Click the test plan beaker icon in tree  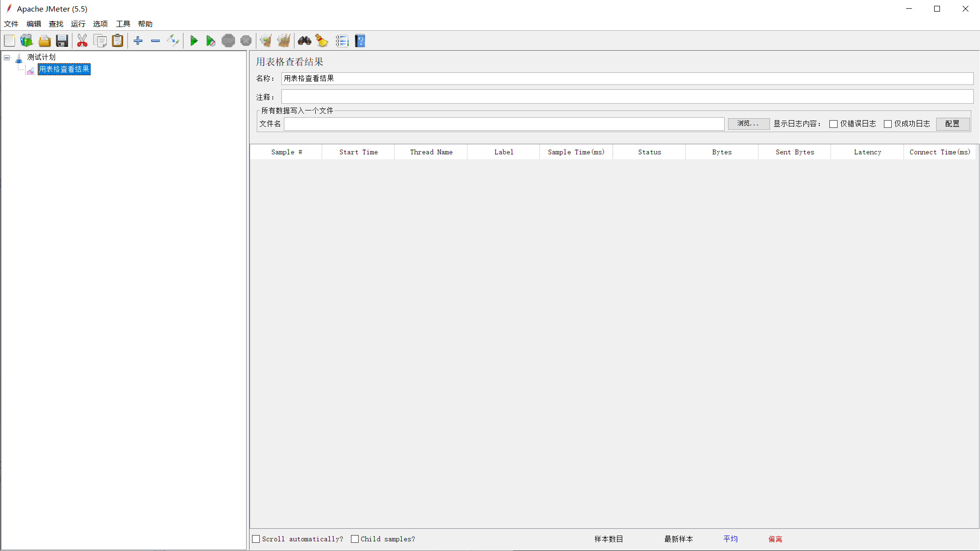(19, 58)
